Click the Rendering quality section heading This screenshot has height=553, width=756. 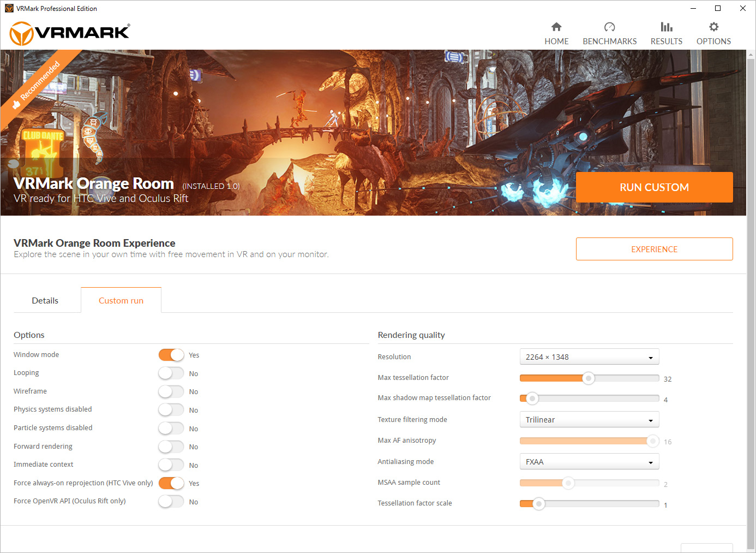[x=411, y=335]
